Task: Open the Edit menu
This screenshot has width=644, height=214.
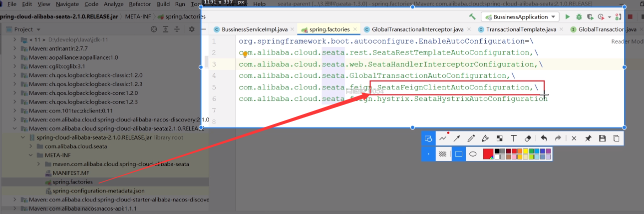Action: coord(27,4)
